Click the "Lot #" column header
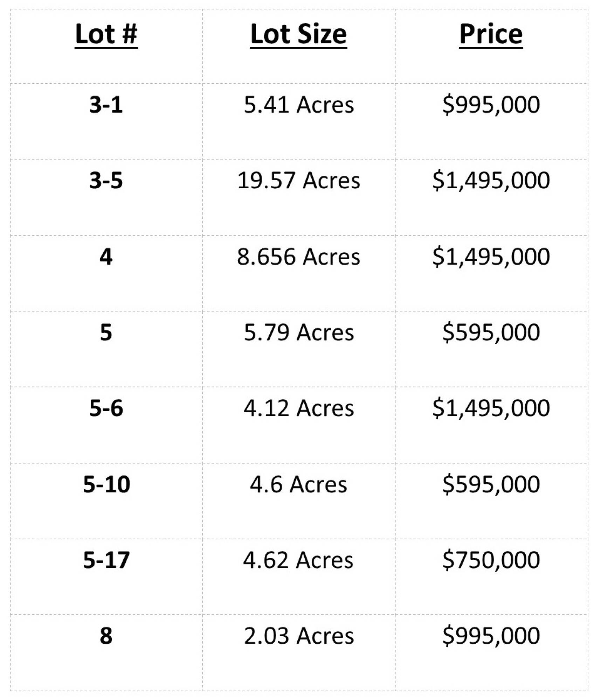594x700 pixels. (x=106, y=34)
